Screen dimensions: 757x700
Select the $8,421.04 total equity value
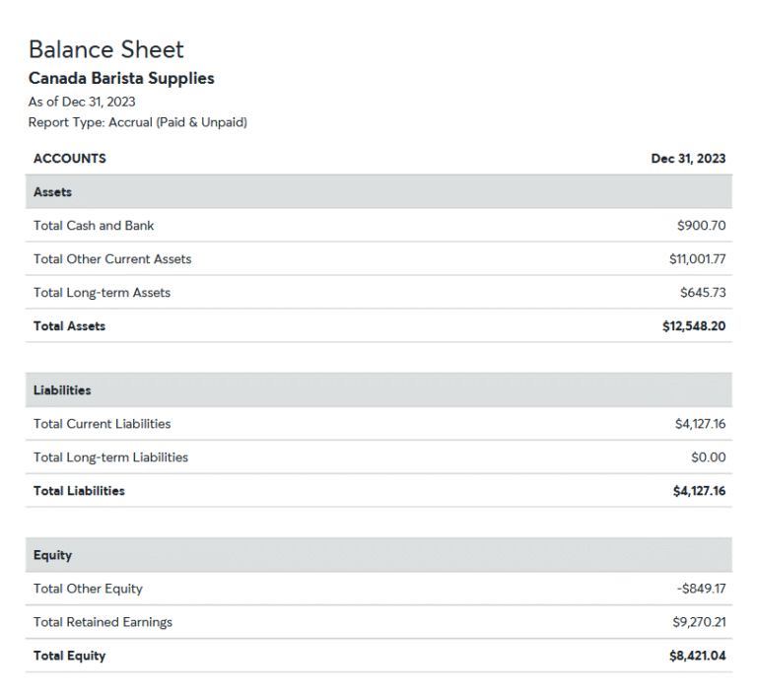click(697, 656)
